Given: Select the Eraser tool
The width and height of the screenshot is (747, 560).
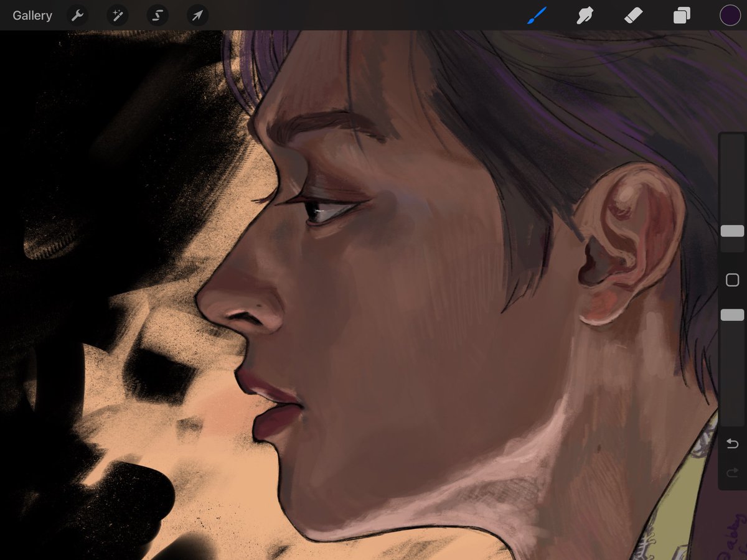Looking at the screenshot, I should click(x=633, y=16).
